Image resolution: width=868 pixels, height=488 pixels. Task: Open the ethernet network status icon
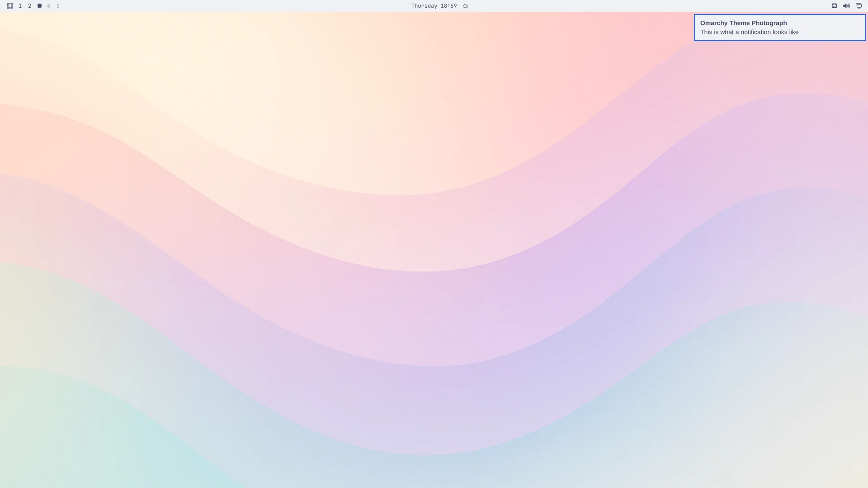pyautogui.click(x=834, y=6)
